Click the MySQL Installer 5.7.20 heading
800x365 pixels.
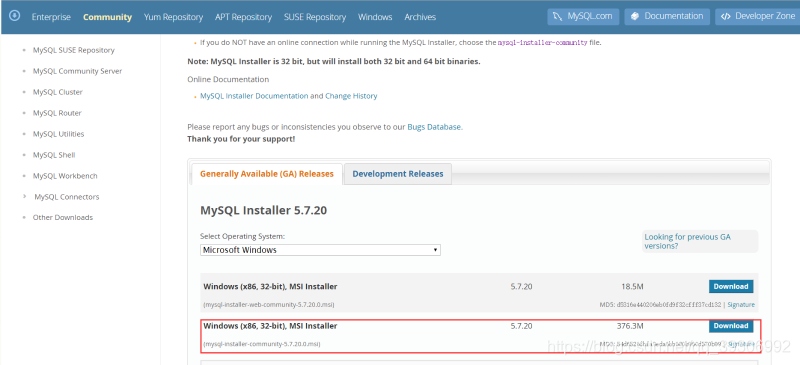(263, 210)
